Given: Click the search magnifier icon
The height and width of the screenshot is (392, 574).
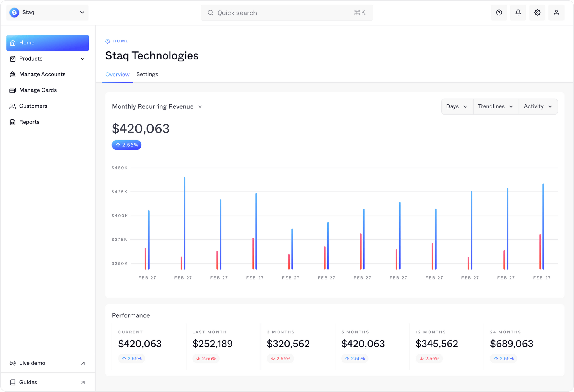Looking at the screenshot, I should pyautogui.click(x=210, y=13).
